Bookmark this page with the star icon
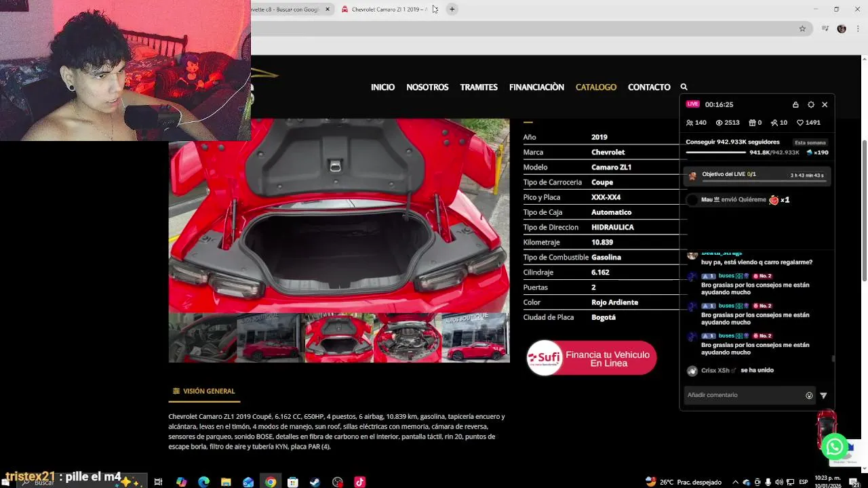Image resolution: width=868 pixels, height=488 pixels. click(802, 28)
